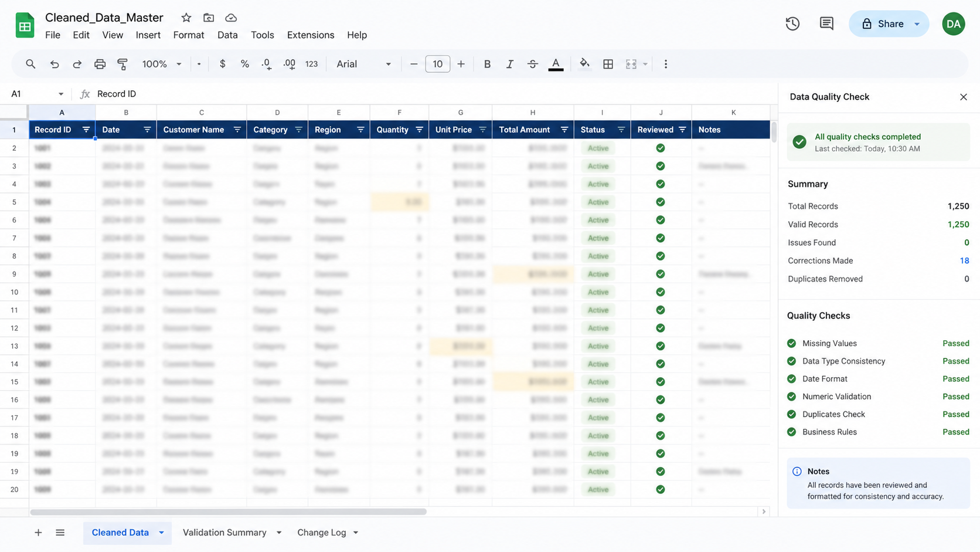
Task: Open the borders tool
Action: click(x=608, y=64)
